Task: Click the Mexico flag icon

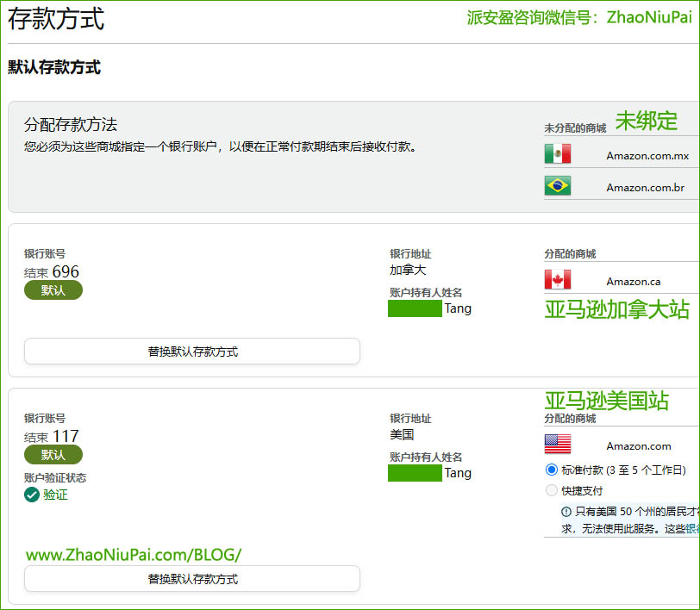Action: (558, 154)
